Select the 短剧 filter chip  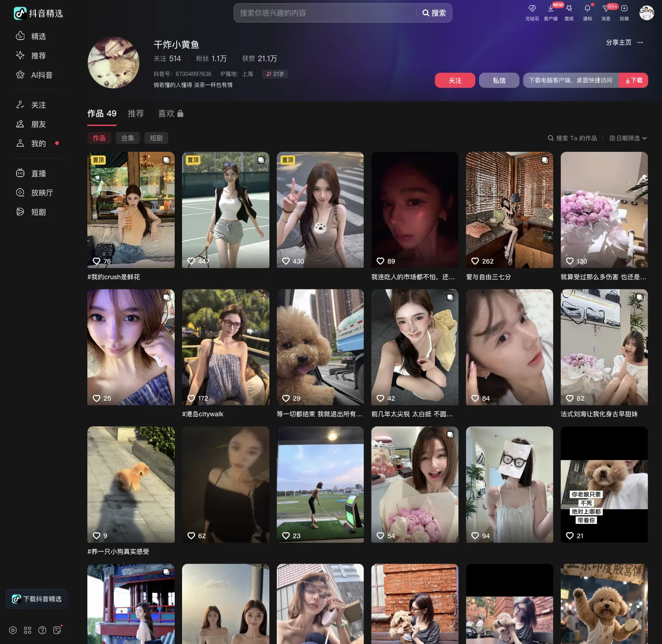pos(156,138)
